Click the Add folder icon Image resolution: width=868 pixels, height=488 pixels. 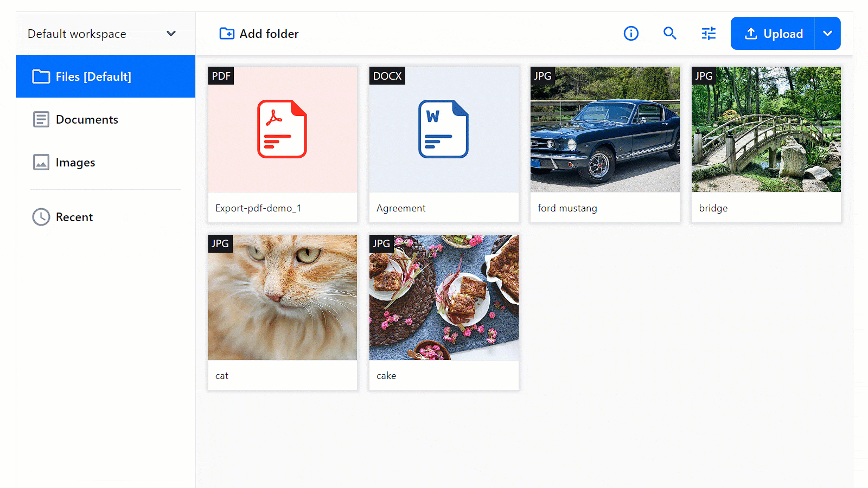coord(227,34)
